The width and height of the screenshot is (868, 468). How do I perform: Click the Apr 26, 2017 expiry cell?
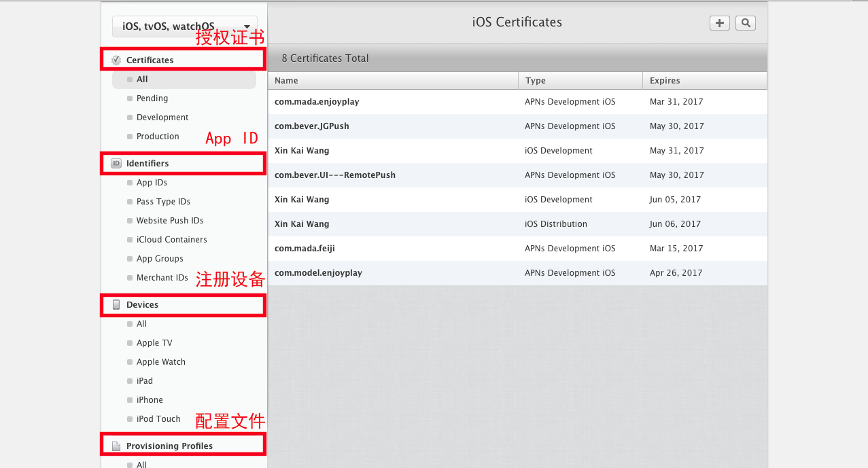[x=676, y=273]
